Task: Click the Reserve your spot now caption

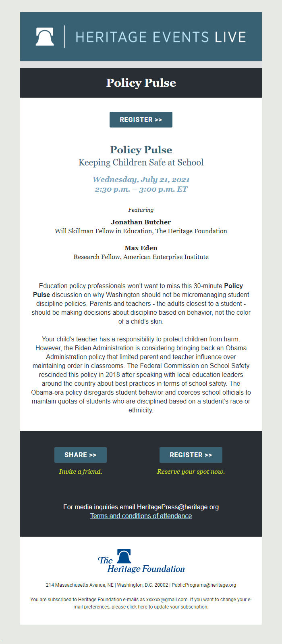Action: pyautogui.click(x=191, y=471)
